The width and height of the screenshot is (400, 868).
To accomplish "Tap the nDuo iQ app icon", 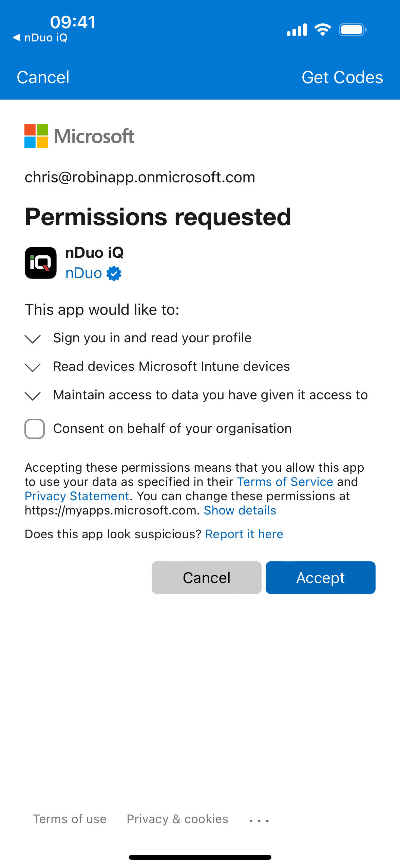I will [41, 263].
